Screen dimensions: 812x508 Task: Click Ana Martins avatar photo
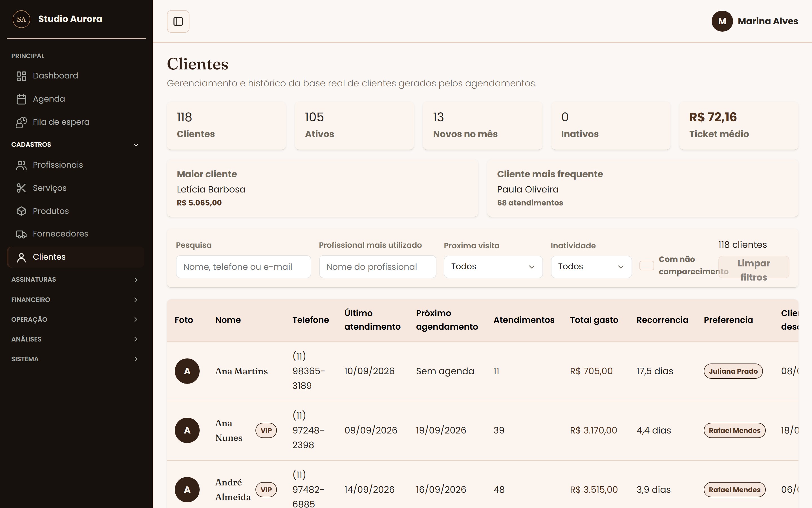pyautogui.click(x=187, y=371)
